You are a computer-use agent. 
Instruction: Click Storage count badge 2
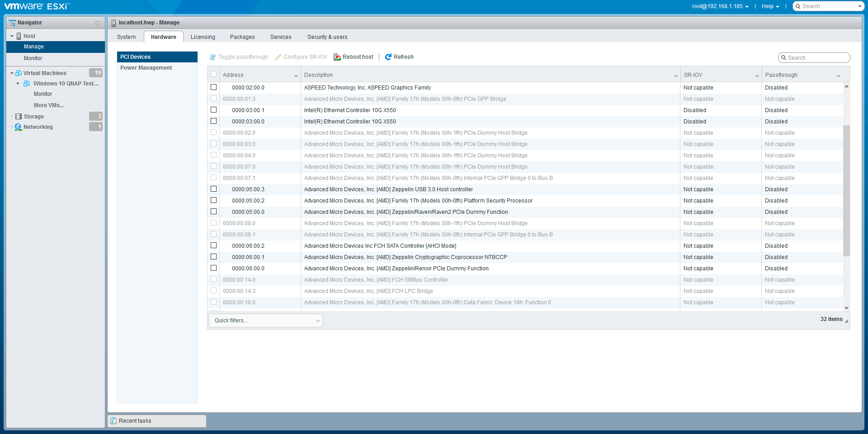pyautogui.click(x=96, y=116)
